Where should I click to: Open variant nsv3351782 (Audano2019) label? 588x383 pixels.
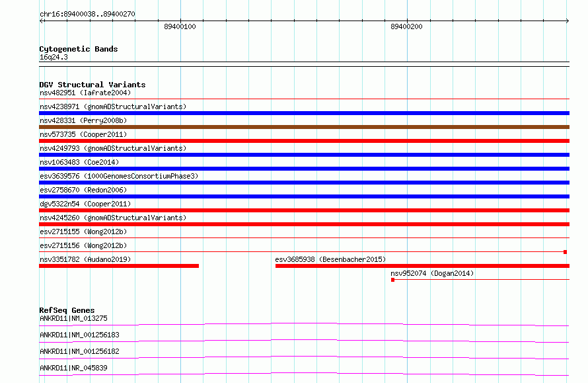(x=85, y=259)
